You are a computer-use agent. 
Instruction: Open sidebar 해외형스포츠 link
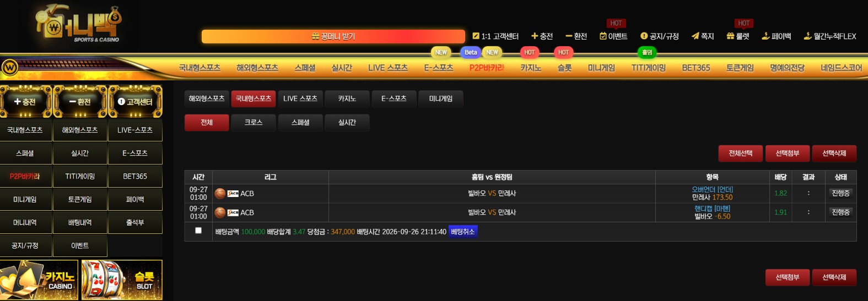tap(80, 130)
